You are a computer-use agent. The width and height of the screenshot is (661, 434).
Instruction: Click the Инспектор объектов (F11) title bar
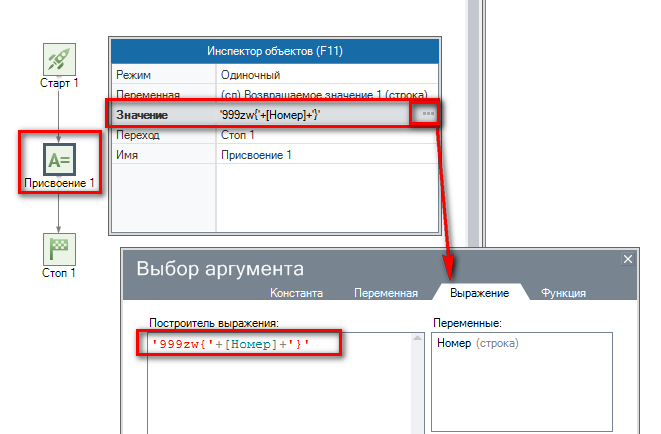[275, 52]
